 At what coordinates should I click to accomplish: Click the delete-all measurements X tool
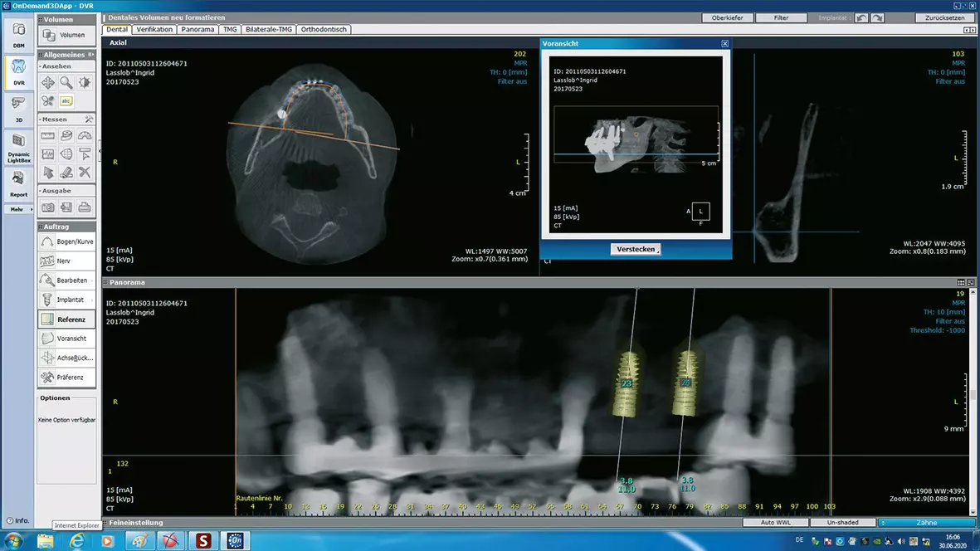(85, 172)
